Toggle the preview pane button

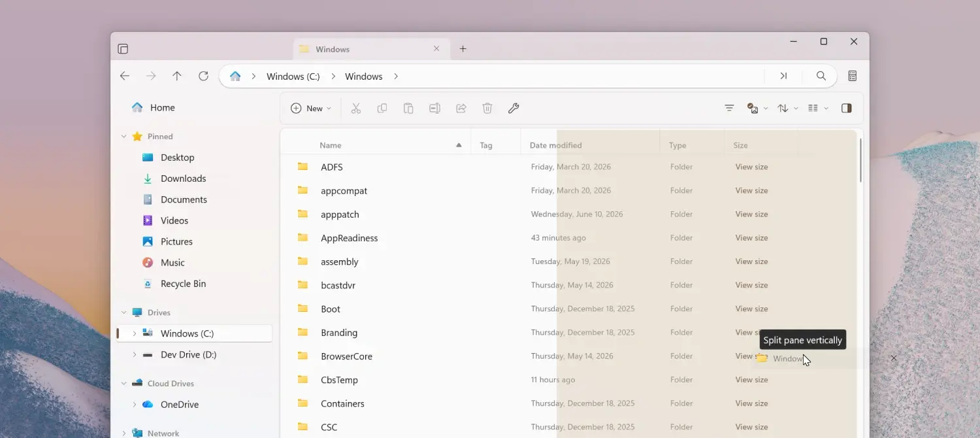point(847,108)
